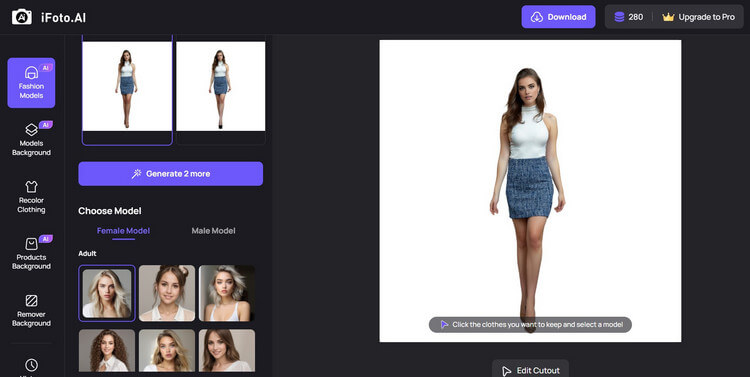Click the white top on the preview model
Image resolution: width=750 pixels, height=377 pixels.
point(527,134)
